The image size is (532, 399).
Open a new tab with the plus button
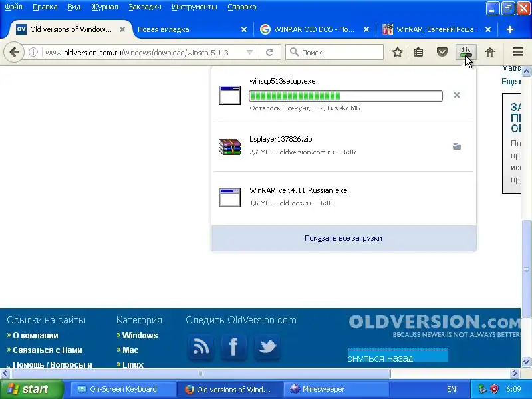509,29
